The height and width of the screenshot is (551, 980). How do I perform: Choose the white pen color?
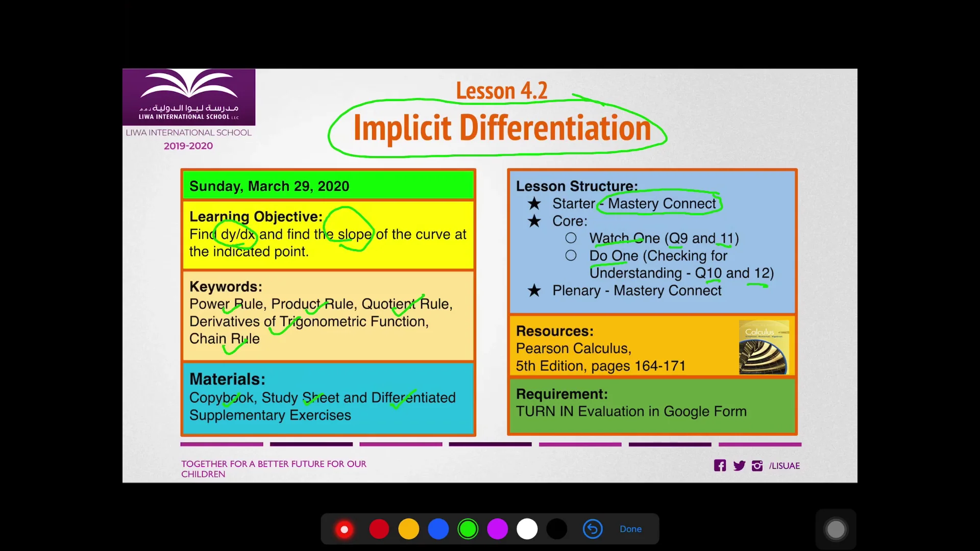click(x=527, y=529)
